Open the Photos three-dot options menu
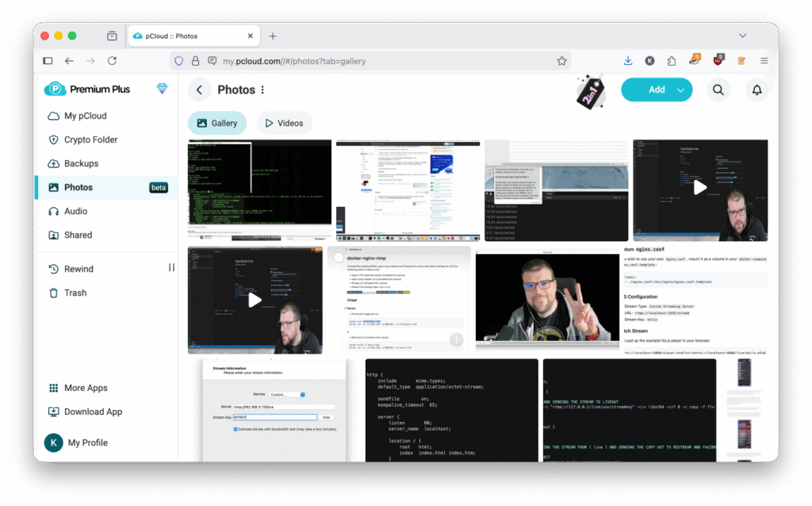Viewport: 812px width, 506px height. click(263, 90)
